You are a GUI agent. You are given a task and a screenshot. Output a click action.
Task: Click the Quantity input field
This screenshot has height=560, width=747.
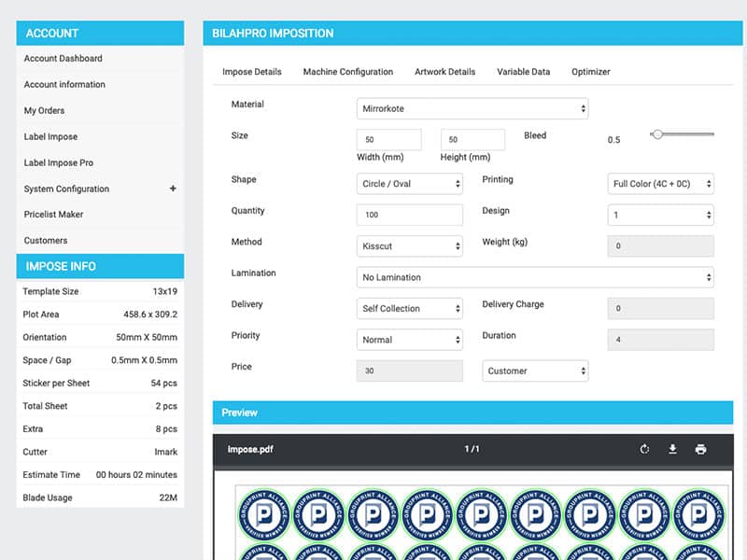[409, 216]
